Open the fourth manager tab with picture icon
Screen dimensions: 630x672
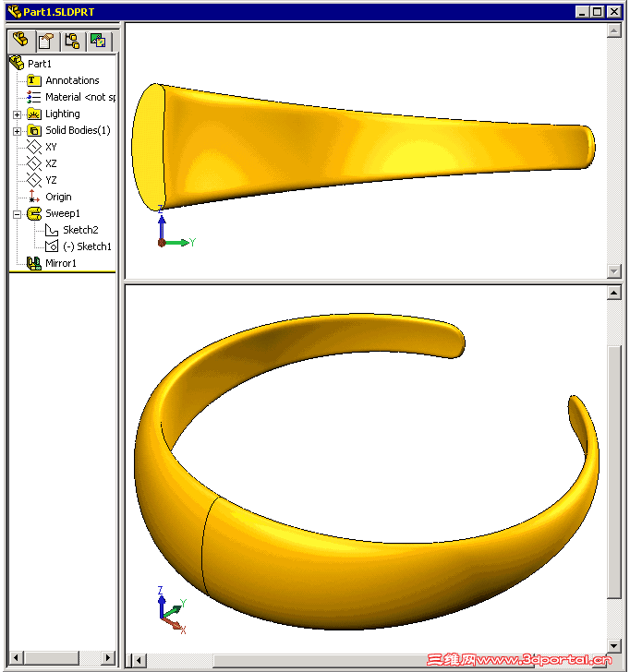98,42
